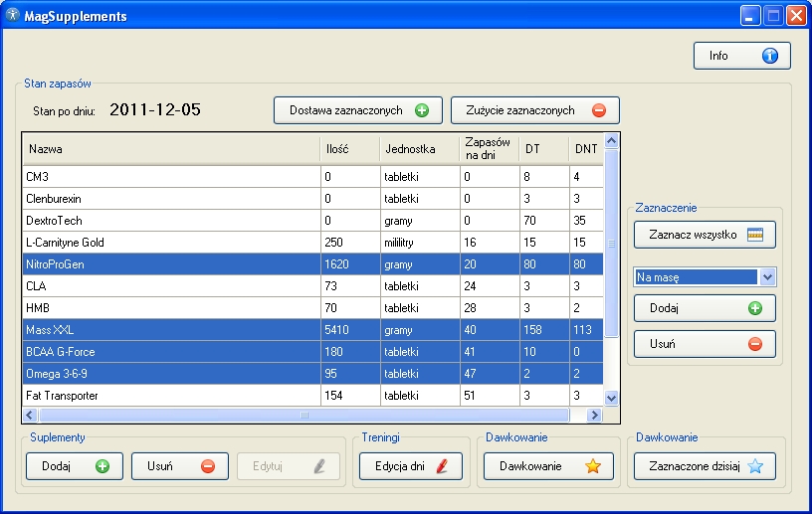Click the MagSupplements title bar app icon

(x=12, y=15)
